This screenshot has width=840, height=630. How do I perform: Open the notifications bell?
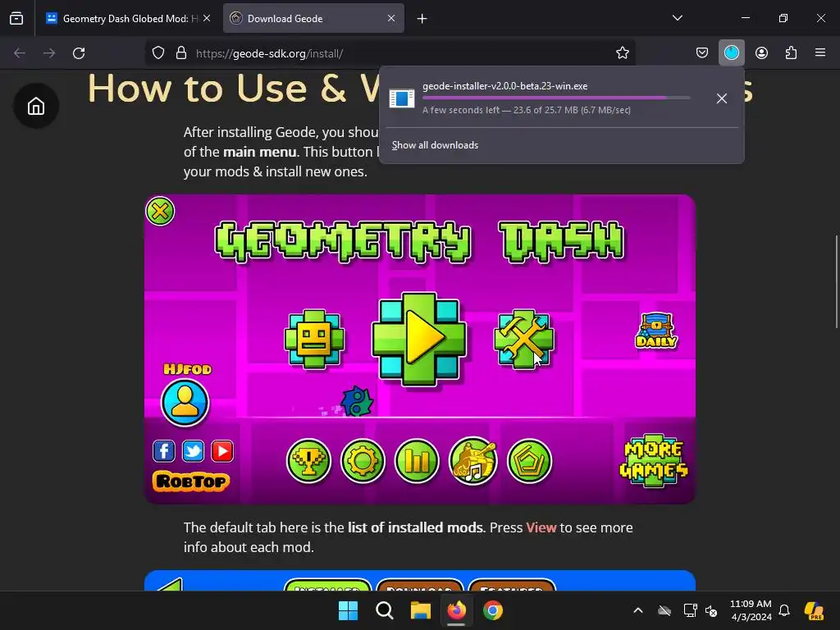(x=784, y=610)
